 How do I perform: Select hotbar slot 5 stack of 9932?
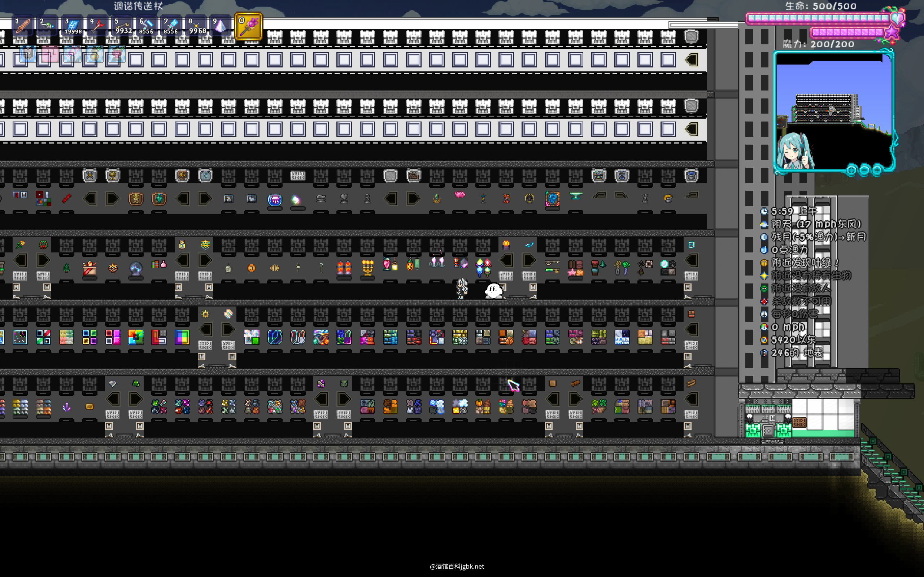coord(122,26)
